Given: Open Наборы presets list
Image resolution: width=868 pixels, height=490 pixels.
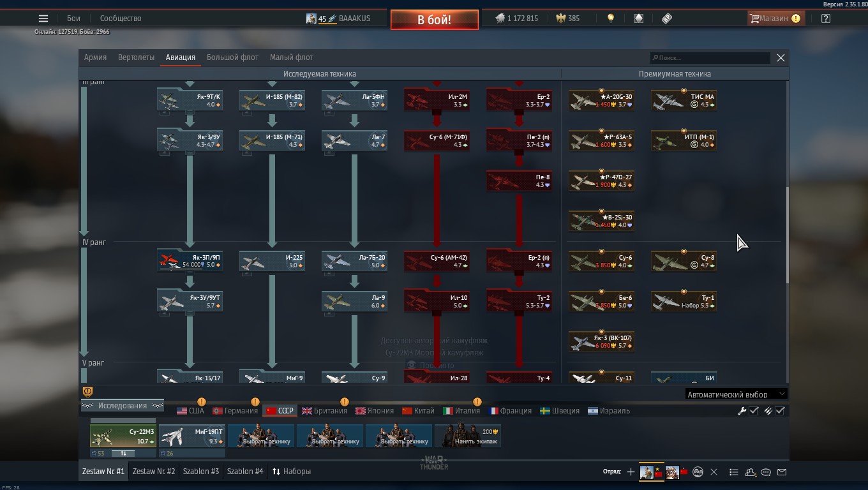Looking at the screenshot, I should (x=292, y=471).
